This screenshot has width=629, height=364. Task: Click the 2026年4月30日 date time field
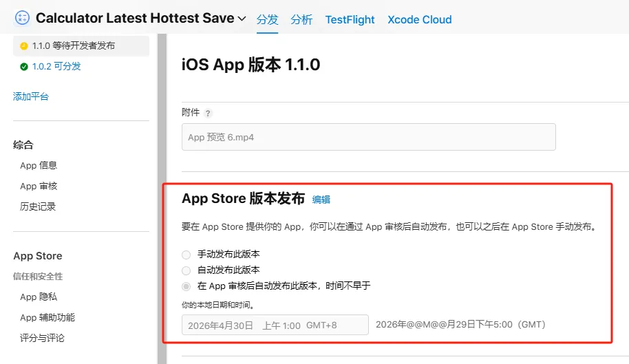click(x=275, y=325)
